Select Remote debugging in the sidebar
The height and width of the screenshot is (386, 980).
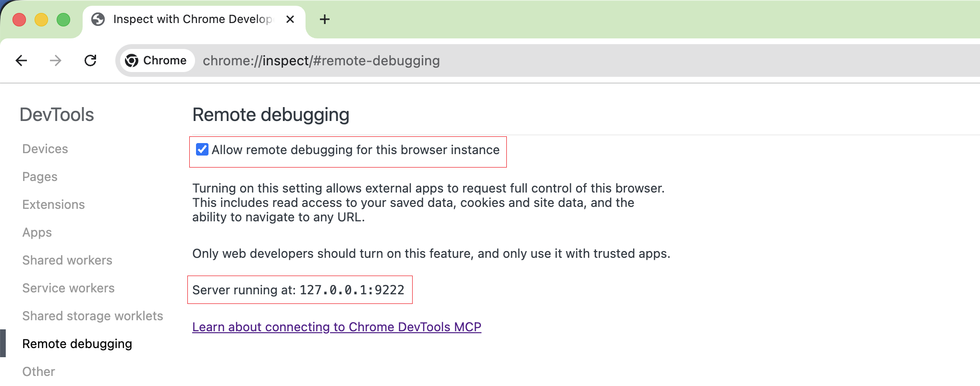click(x=77, y=344)
